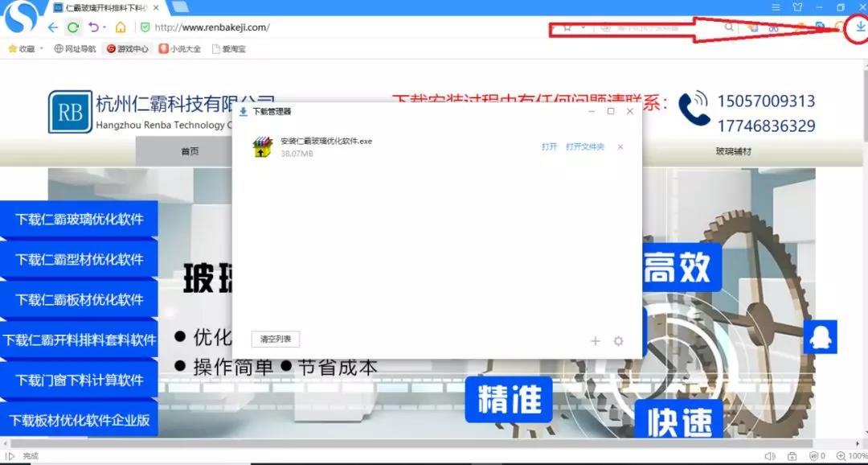Toggle the status bar sound speaker icon

[770, 456]
